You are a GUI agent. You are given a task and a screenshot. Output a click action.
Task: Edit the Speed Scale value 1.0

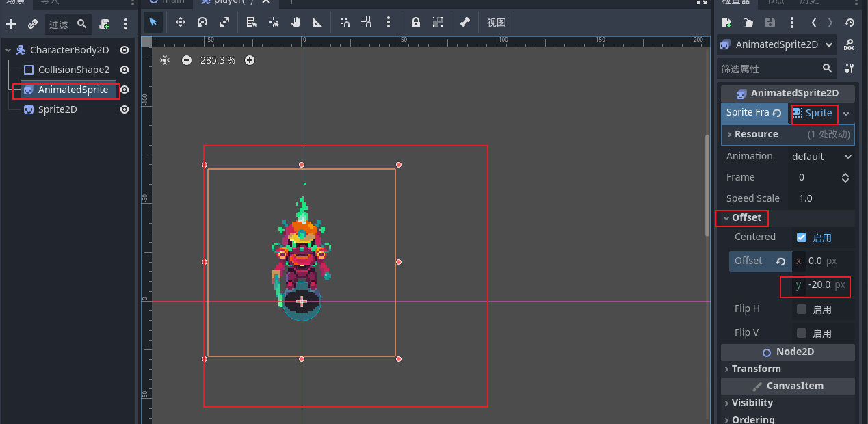click(821, 198)
